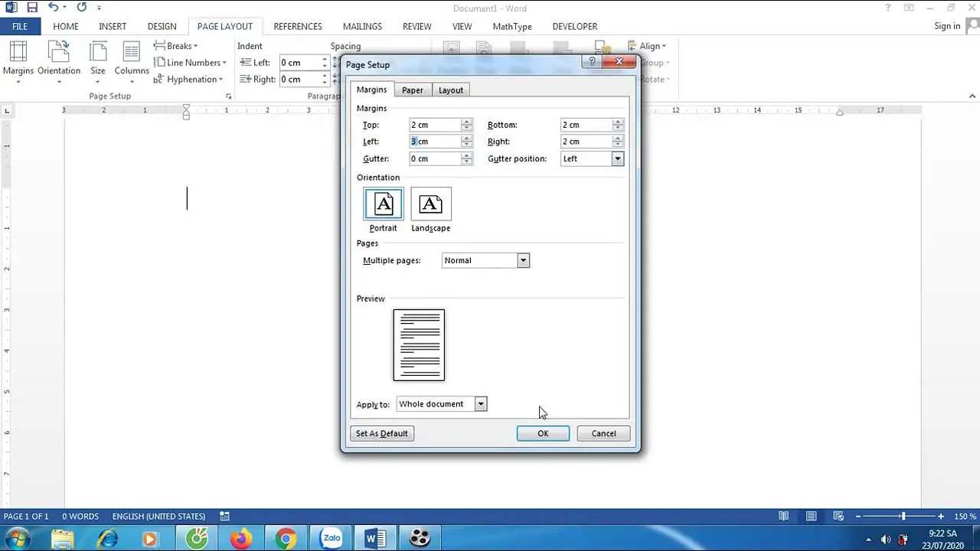Open the Multiple pages dropdown
The height and width of the screenshot is (551, 980).
523,260
